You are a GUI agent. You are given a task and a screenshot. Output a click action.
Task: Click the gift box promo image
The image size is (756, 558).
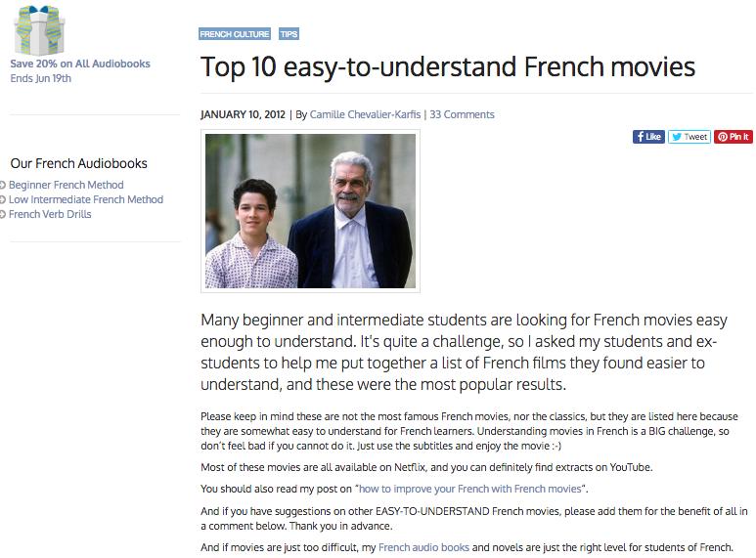pyautogui.click(x=39, y=30)
